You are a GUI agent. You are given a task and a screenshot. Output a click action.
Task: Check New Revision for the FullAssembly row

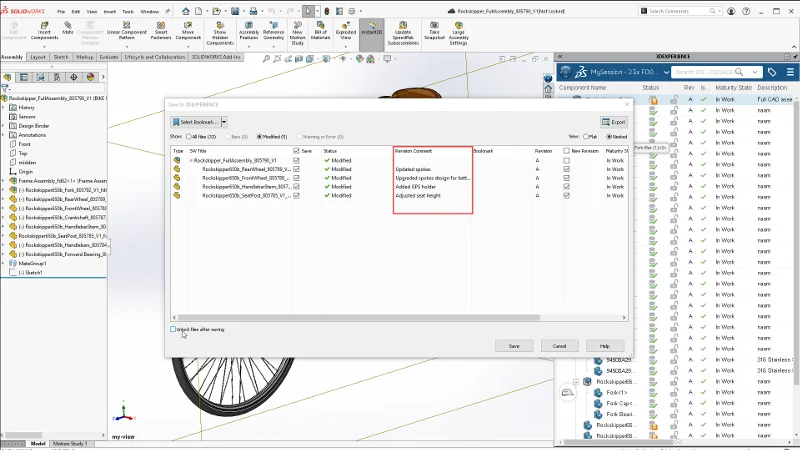[567, 160]
